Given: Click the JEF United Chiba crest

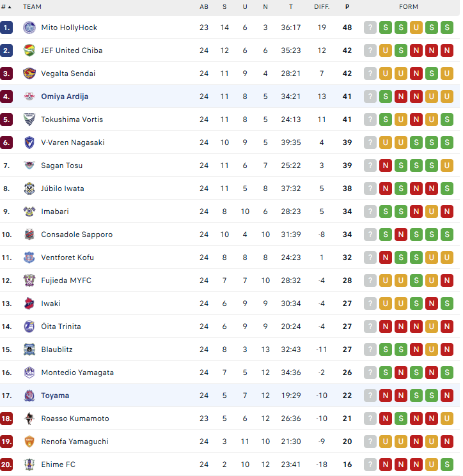Looking at the screenshot, I should tap(29, 50).
